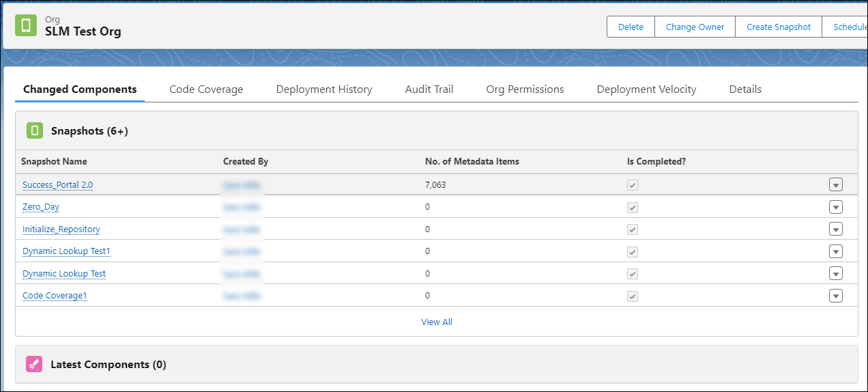Show row actions for Dynamic Lookup Test1
868x392 pixels.
[836, 251]
